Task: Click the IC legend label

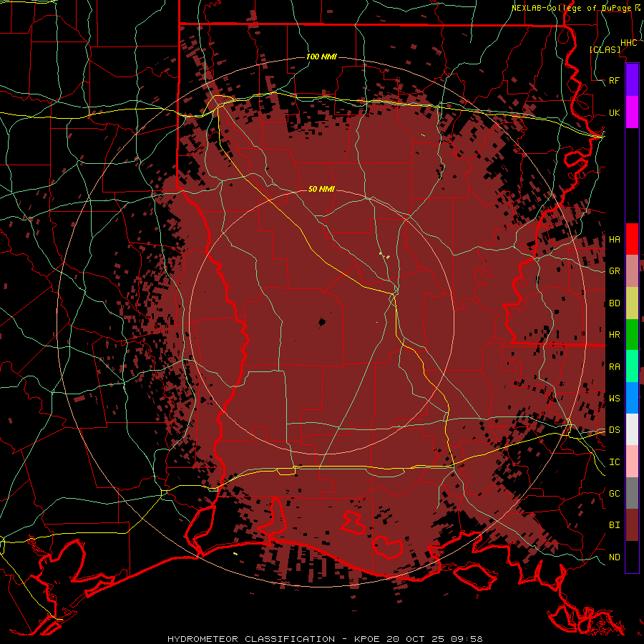Action: tap(614, 462)
